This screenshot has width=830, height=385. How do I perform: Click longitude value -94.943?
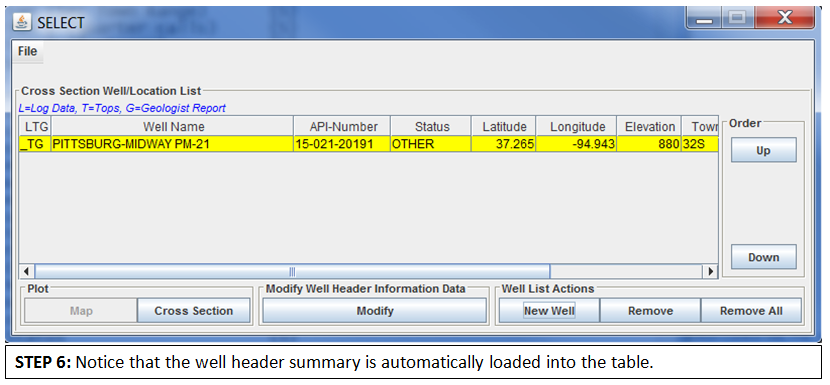[x=576, y=144]
